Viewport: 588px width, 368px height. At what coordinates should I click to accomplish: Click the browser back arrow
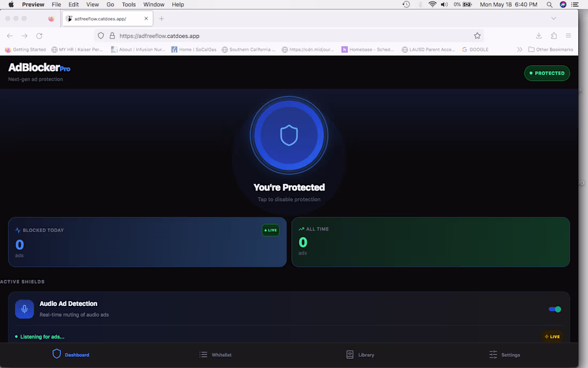(10, 36)
